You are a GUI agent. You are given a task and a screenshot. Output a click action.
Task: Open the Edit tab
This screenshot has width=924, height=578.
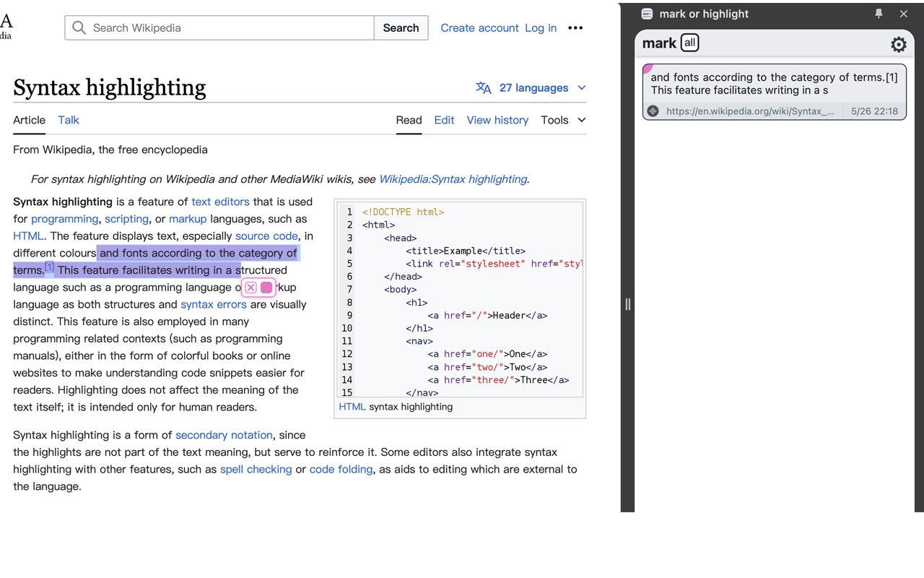(x=444, y=120)
